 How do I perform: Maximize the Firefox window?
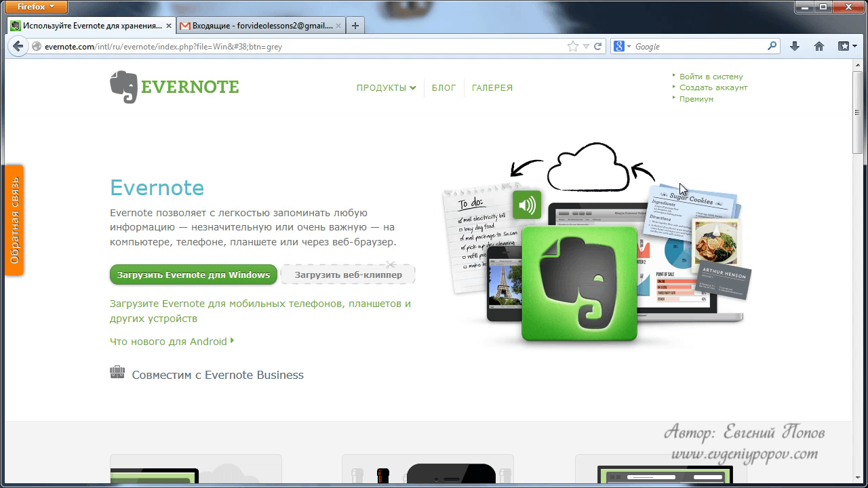click(x=825, y=5)
